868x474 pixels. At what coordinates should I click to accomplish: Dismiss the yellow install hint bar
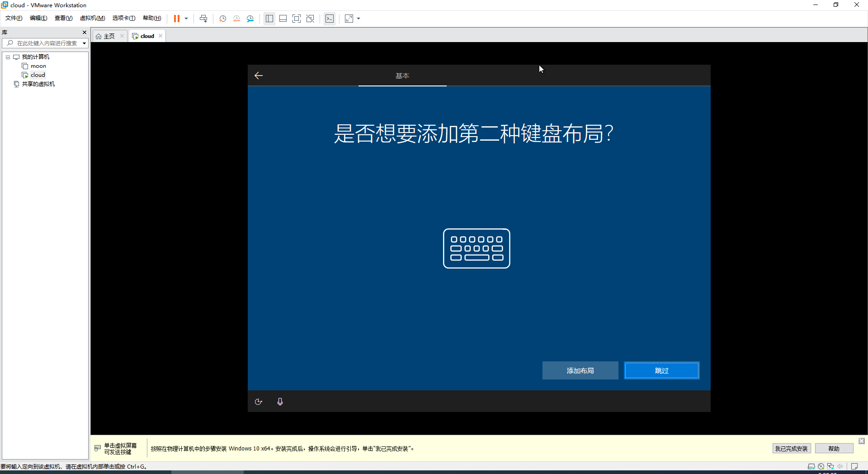coord(862,441)
